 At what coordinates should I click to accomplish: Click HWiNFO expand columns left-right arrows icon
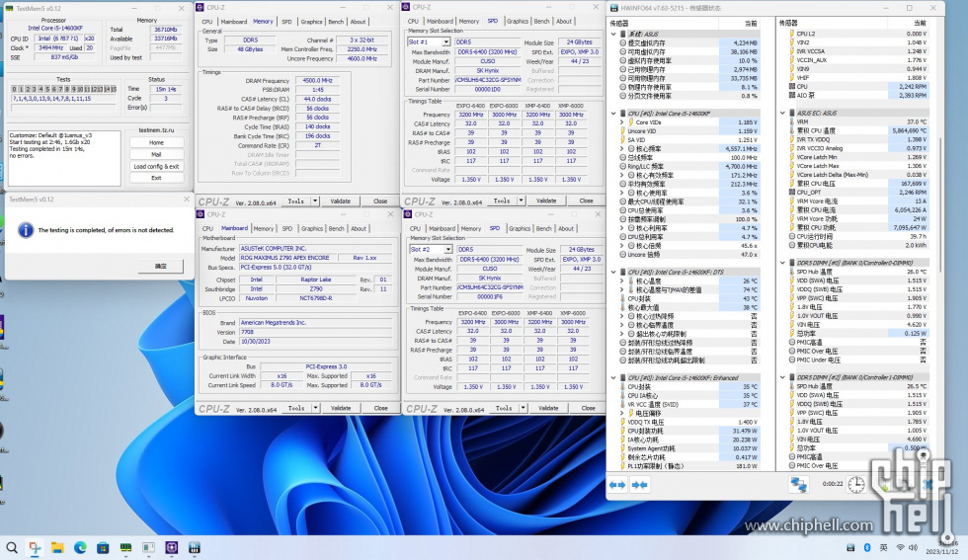[616, 485]
